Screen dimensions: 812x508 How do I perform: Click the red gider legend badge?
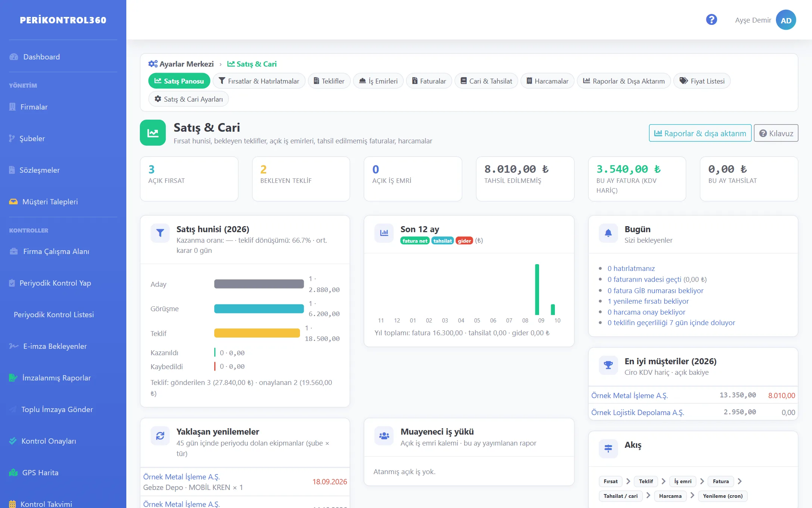(x=464, y=241)
